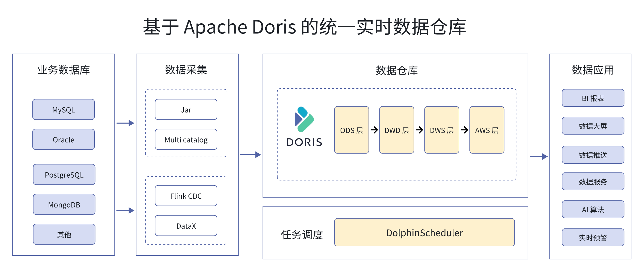Click the Flink CDC box
This screenshot has width=644, height=272.
pos(186,196)
